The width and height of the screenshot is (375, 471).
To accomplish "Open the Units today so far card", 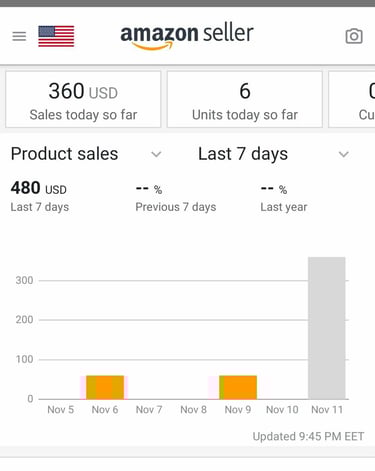I will (x=245, y=99).
